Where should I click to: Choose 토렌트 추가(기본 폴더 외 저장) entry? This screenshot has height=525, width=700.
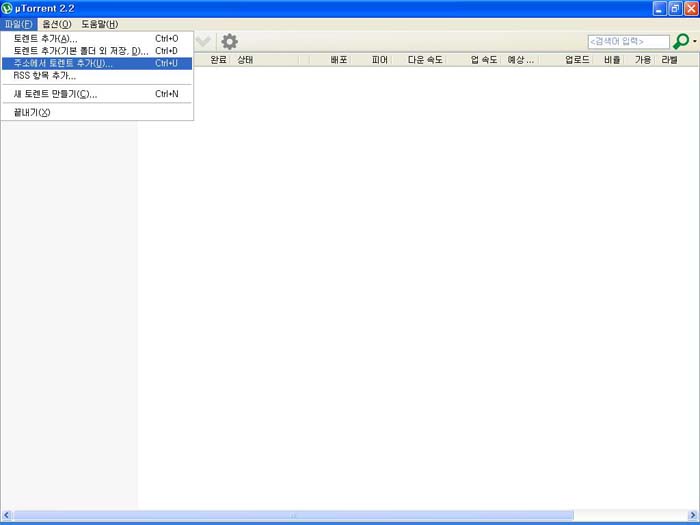point(97,51)
